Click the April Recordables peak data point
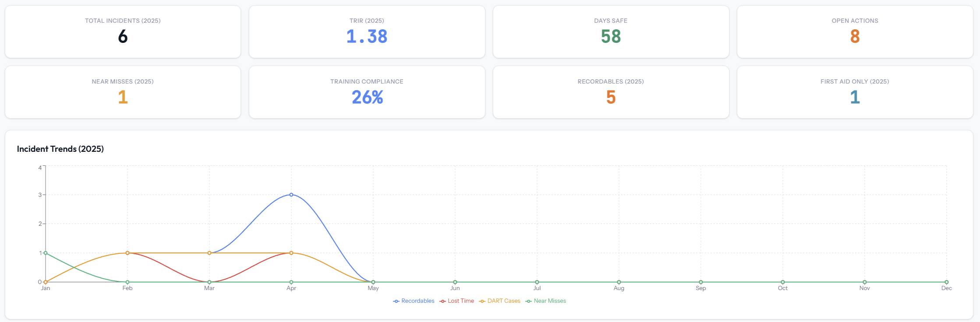 (291, 195)
